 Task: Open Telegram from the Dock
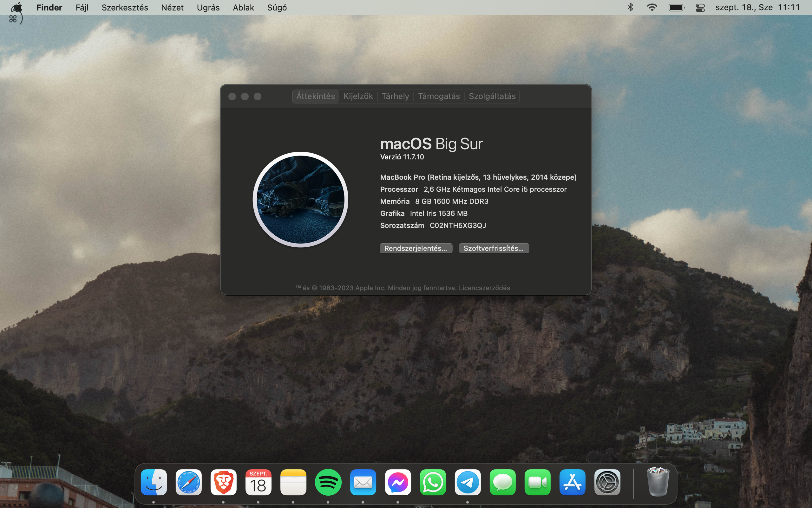click(468, 482)
